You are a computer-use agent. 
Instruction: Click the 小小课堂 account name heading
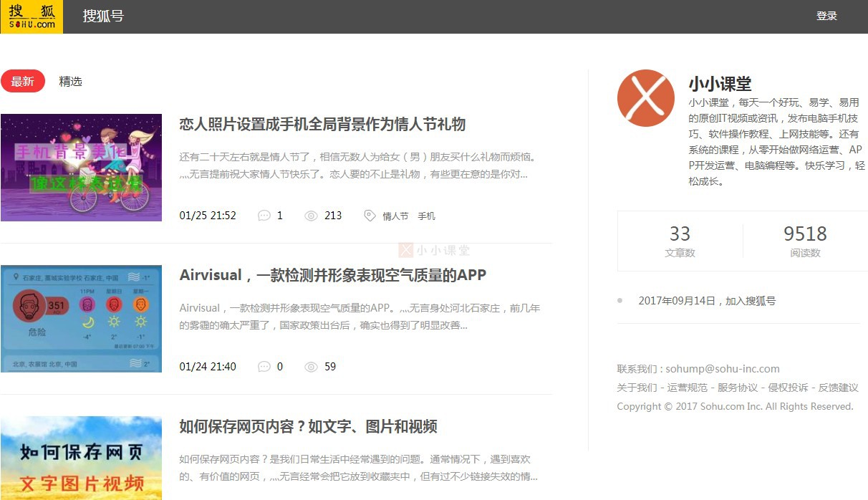(720, 83)
